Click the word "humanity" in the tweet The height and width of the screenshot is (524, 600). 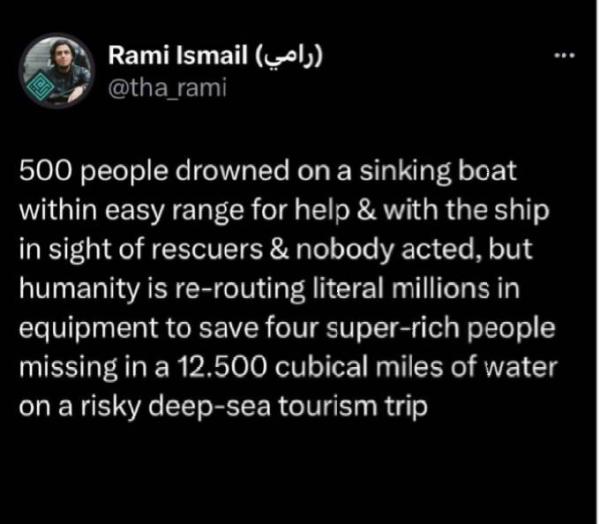(x=79, y=290)
